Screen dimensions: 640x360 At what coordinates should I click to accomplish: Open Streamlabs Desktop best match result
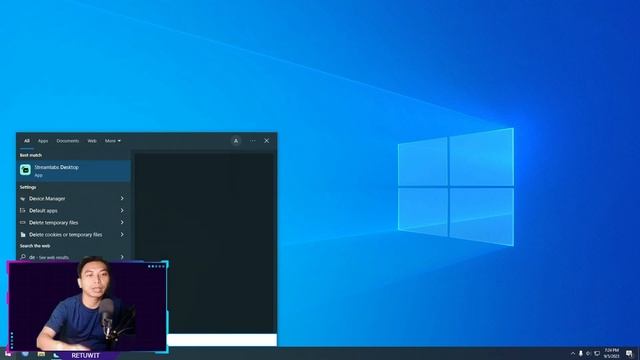point(73,171)
